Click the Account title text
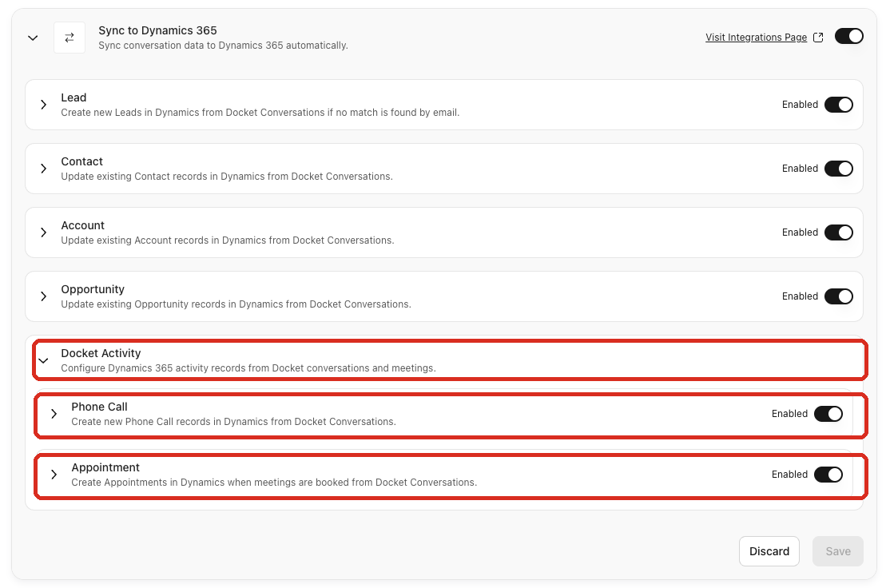Screen dimensions: 886x588 82,225
